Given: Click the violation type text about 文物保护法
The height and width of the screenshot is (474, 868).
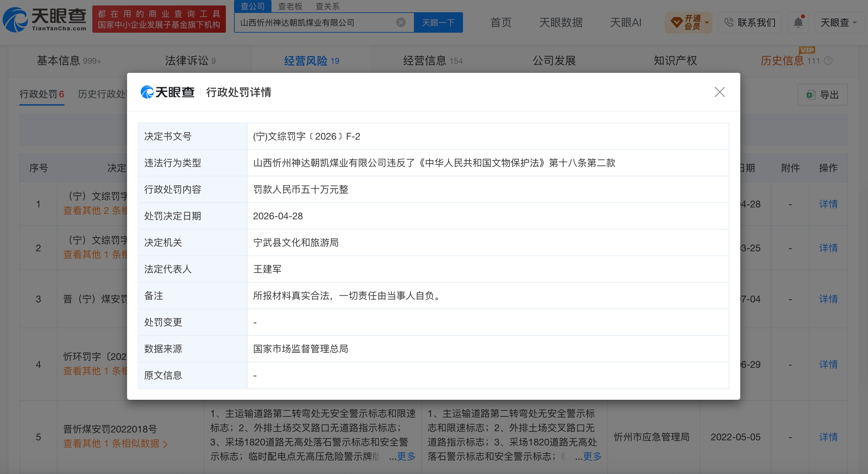Looking at the screenshot, I should [434, 163].
